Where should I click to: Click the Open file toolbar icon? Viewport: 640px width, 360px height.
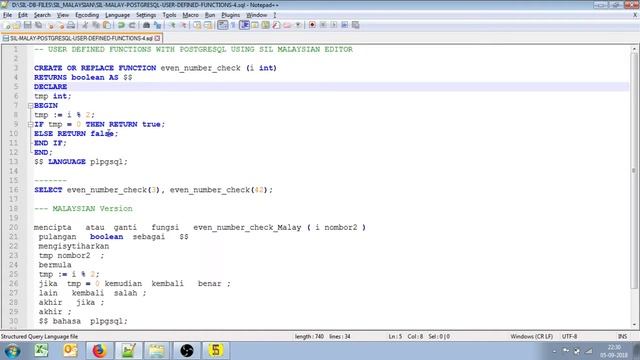pyautogui.click(x=17, y=25)
